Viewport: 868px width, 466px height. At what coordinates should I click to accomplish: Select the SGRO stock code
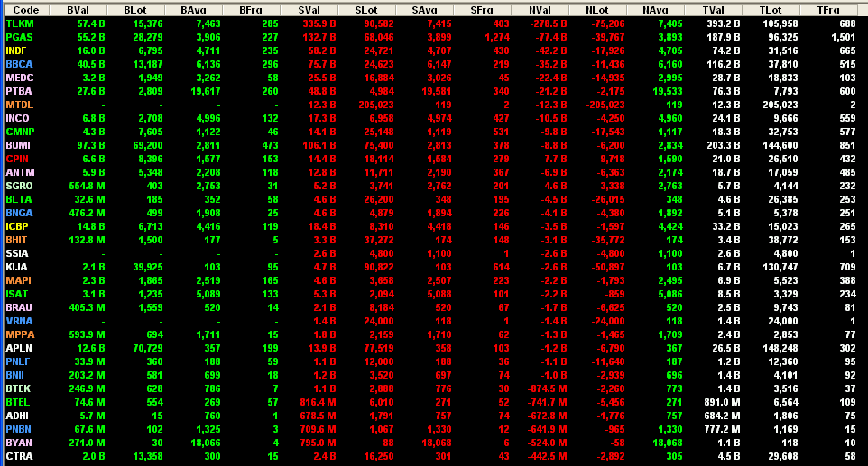[19, 187]
